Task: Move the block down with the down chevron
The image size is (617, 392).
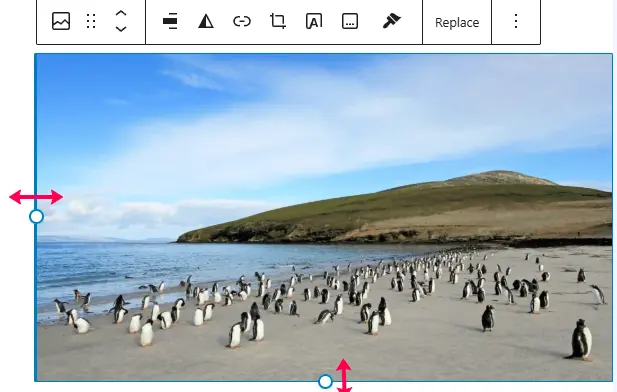Action: pyautogui.click(x=121, y=29)
